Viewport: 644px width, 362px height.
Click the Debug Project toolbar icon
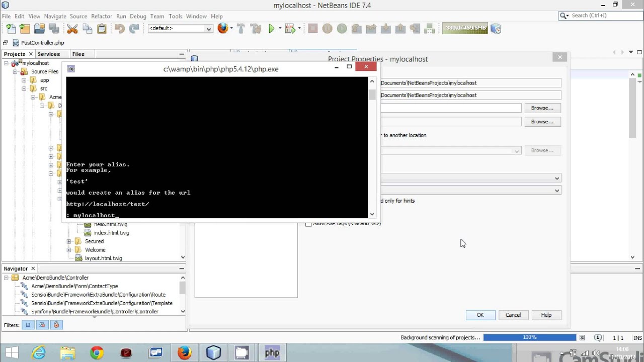point(289,29)
